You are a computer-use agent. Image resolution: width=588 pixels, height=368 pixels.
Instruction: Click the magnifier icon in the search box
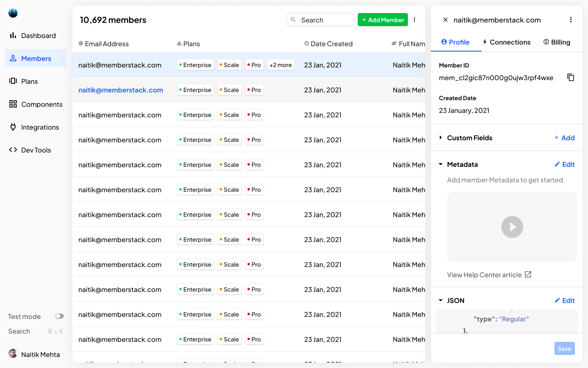click(294, 20)
